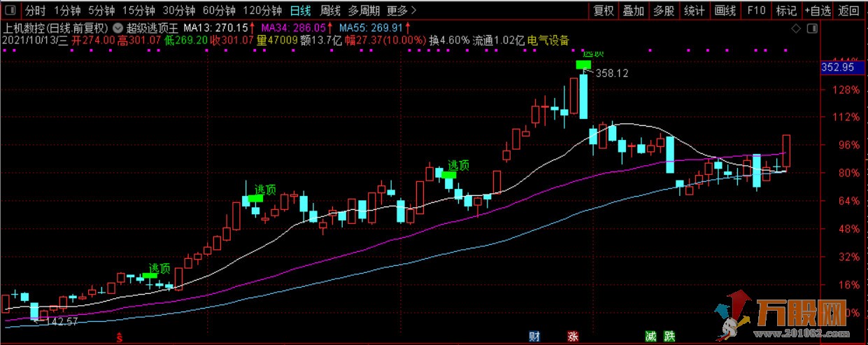Toggle the right side panel icon
The width and height of the screenshot is (868, 345).
811,28
